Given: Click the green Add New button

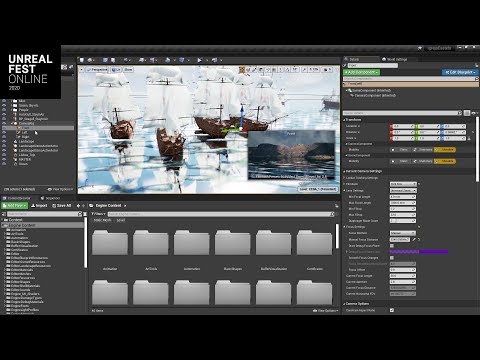Looking at the screenshot, I should [x=14, y=206].
